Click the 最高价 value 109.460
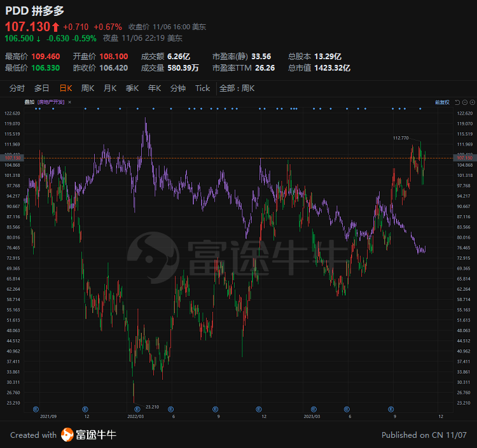This screenshot has height=448, width=477. click(x=46, y=57)
